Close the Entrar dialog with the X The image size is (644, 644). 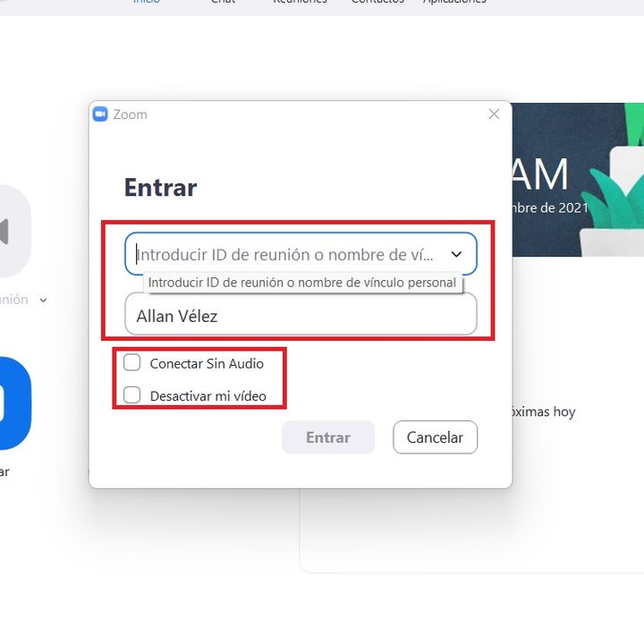coord(494,114)
